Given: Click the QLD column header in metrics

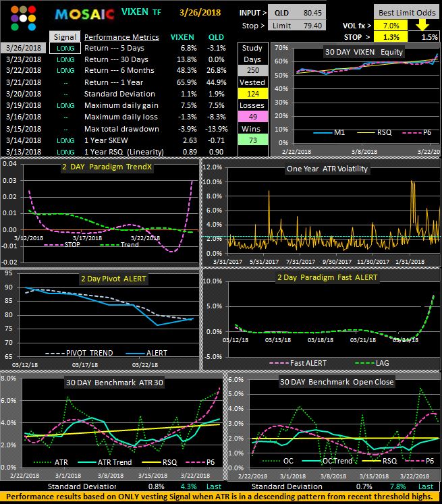Looking at the screenshot, I should pos(216,37).
